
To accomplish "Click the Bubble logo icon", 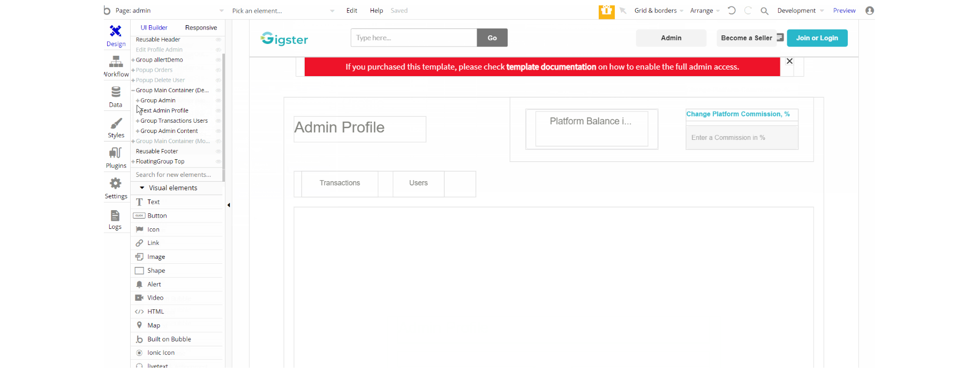I will [107, 10].
